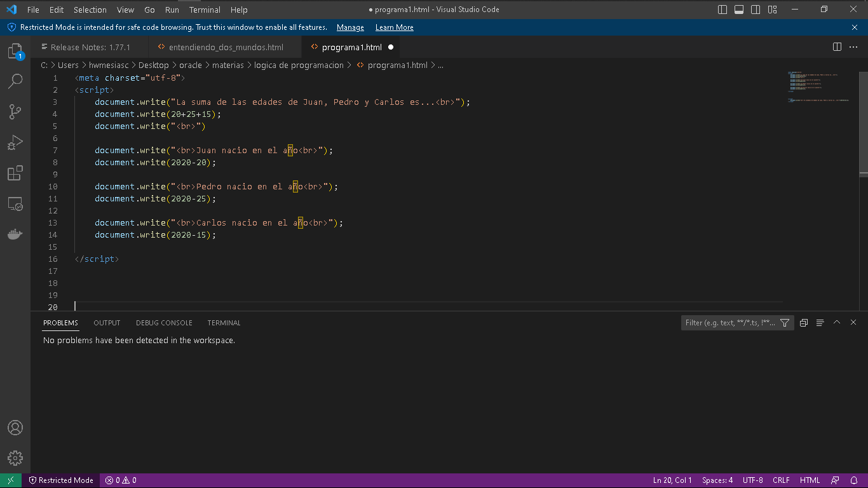This screenshot has height=488, width=868.
Task: Change encoding via UTF-8 status item
Action: pyautogui.click(x=753, y=480)
